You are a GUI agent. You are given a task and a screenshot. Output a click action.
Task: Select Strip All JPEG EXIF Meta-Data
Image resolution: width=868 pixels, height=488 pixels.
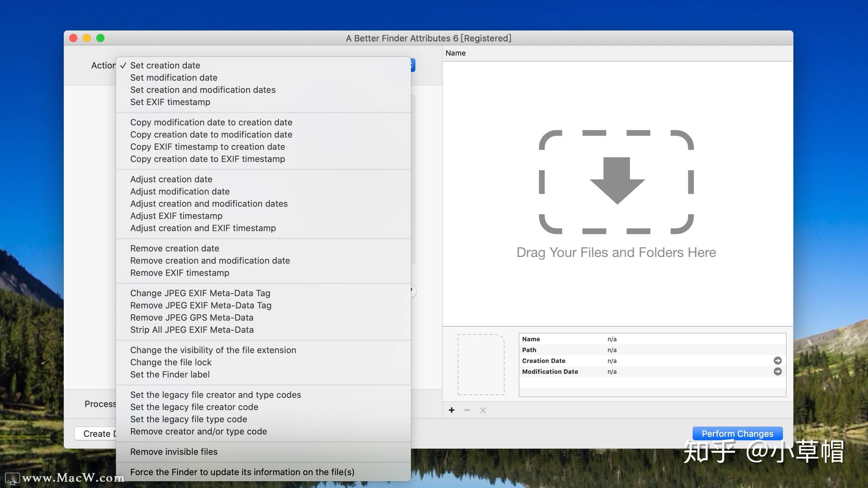tap(263, 330)
